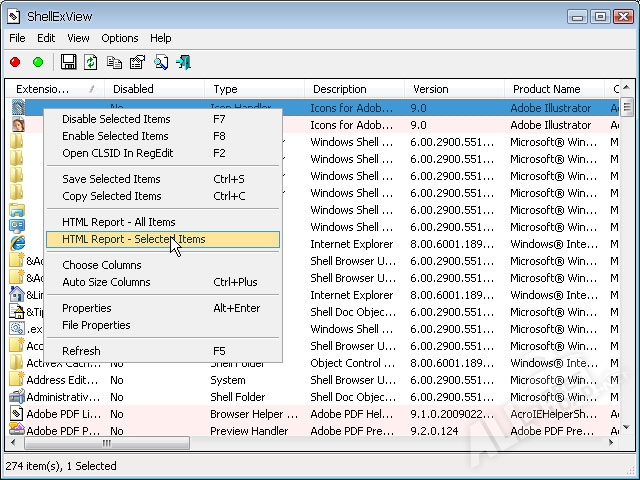Viewport: 640px width, 480px height.
Task: Click the Refresh toolbar icon
Action: coord(91,62)
